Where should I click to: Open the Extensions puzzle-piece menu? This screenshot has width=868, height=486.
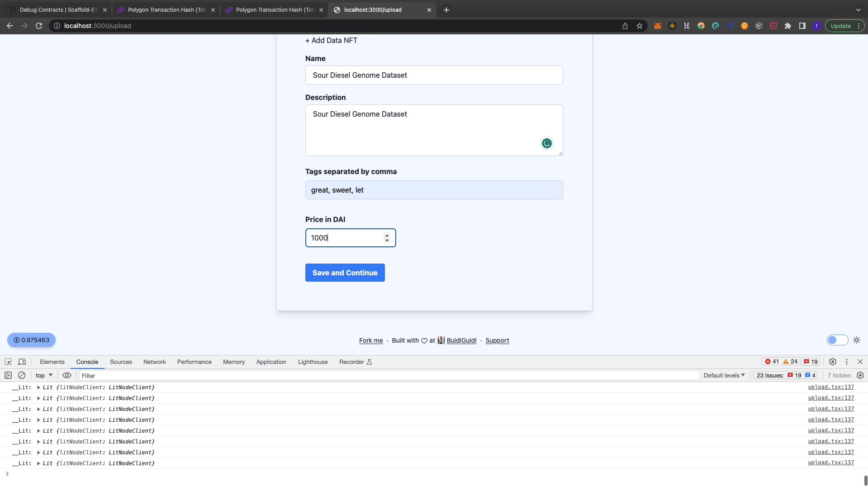click(x=788, y=26)
